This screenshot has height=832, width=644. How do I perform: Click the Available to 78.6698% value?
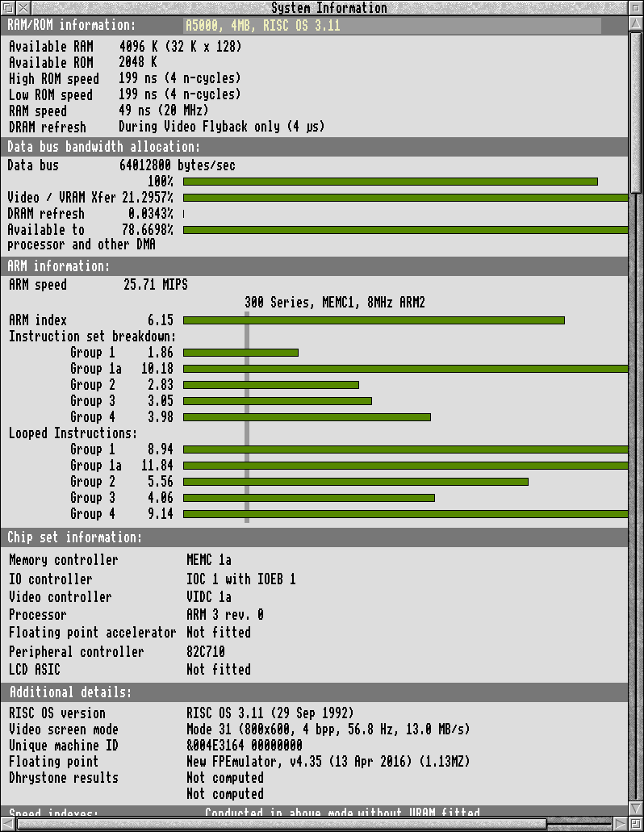coord(148,229)
